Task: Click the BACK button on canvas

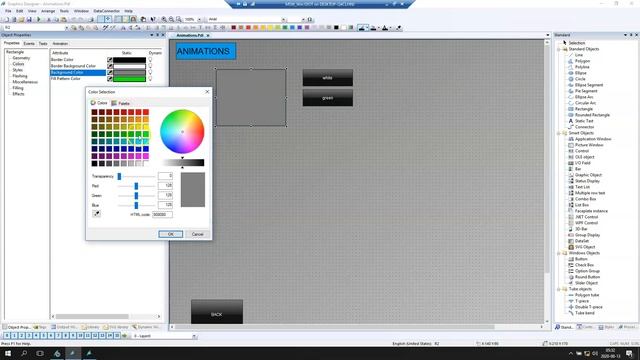Action: pyautogui.click(x=217, y=312)
